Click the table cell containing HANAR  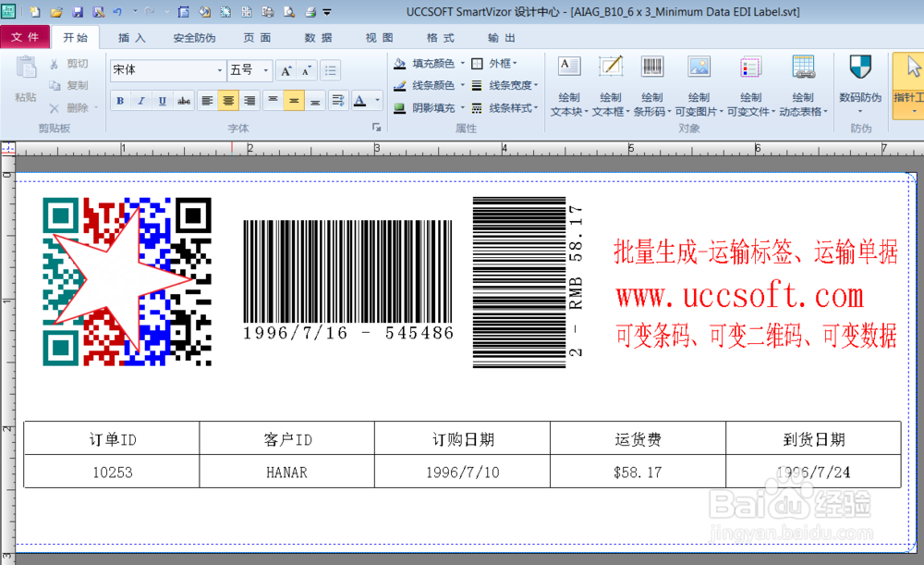287,472
